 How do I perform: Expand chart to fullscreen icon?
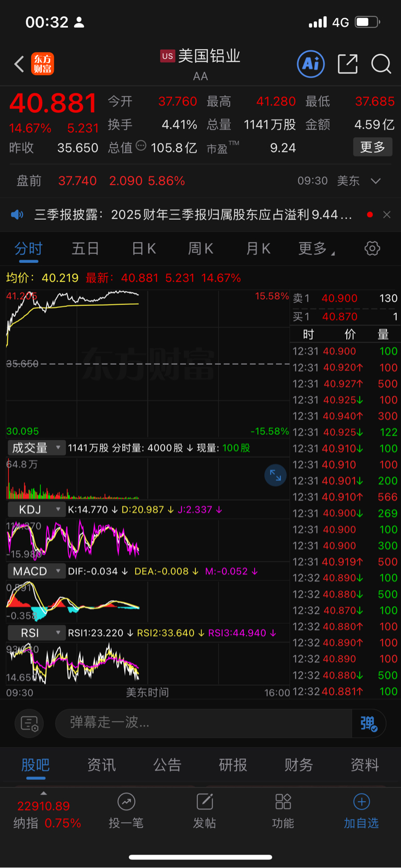pos(275,475)
